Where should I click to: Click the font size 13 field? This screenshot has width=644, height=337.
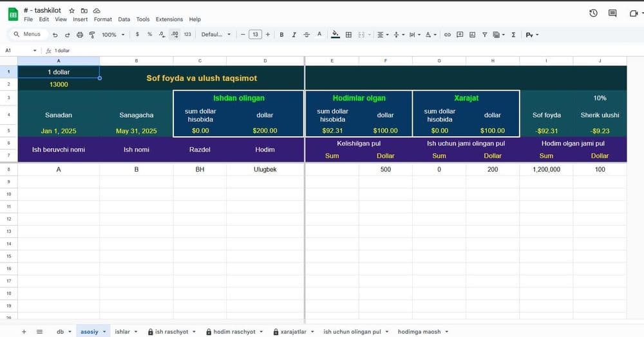255,35
